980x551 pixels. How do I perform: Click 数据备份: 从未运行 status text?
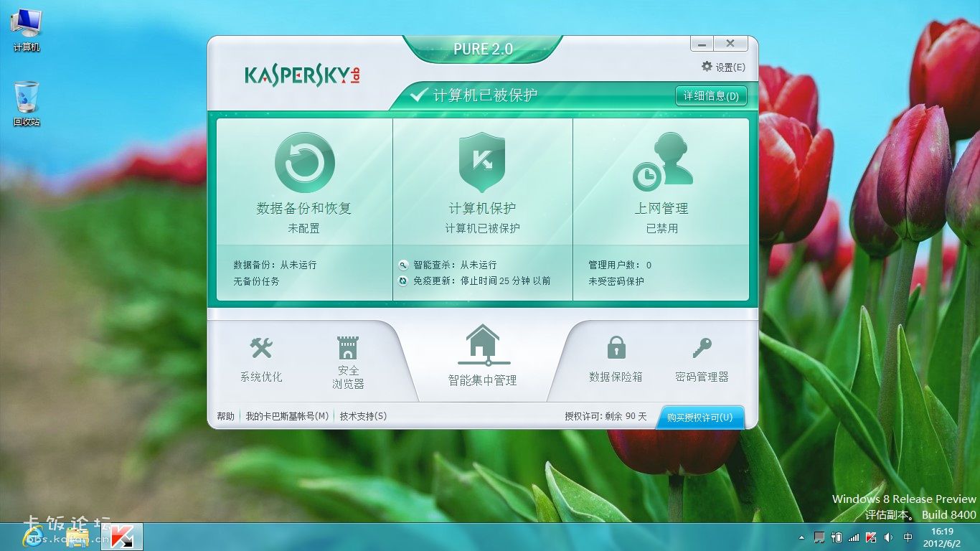pyautogui.click(x=275, y=265)
